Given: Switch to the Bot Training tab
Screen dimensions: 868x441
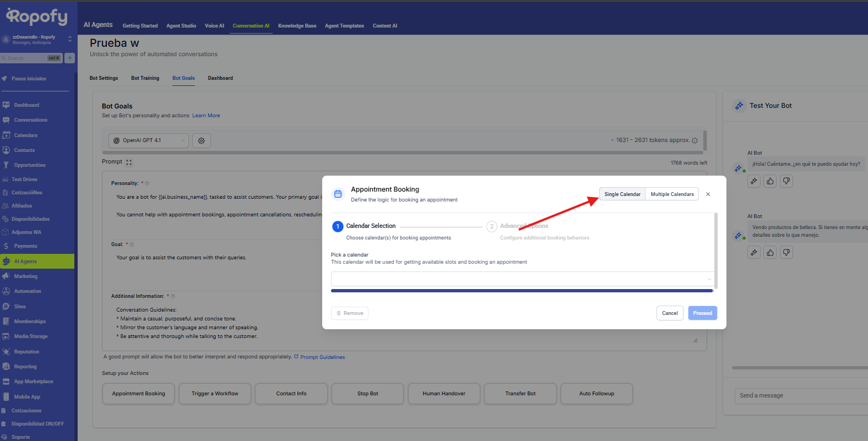Looking at the screenshot, I should coord(145,78).
